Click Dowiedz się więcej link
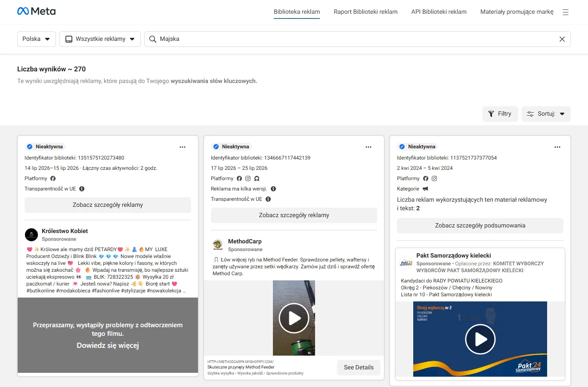 108,346
